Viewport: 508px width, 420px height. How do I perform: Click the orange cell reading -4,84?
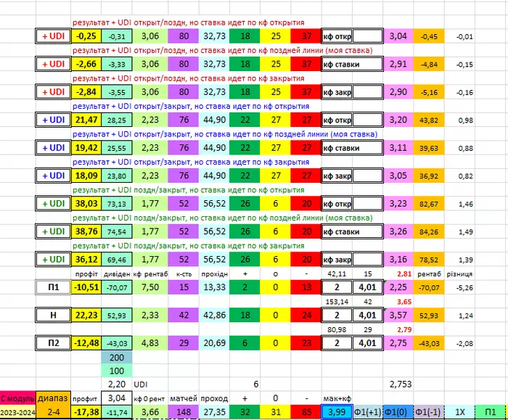tap(429, 64)
